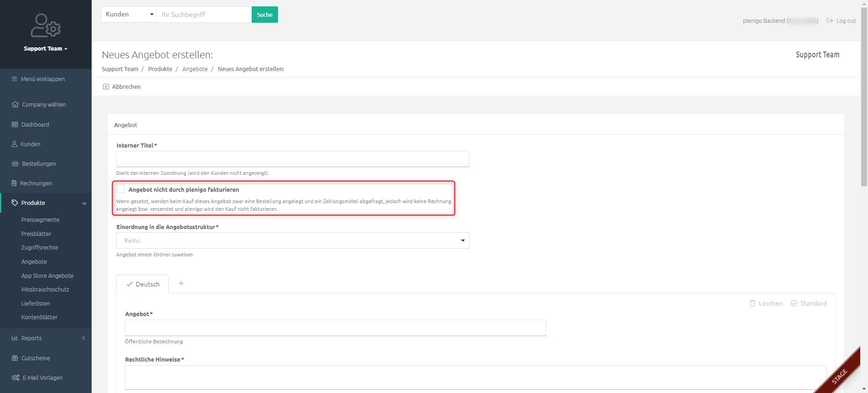
Task: Click the Log out arrow icon
Action: pos(830,20)
